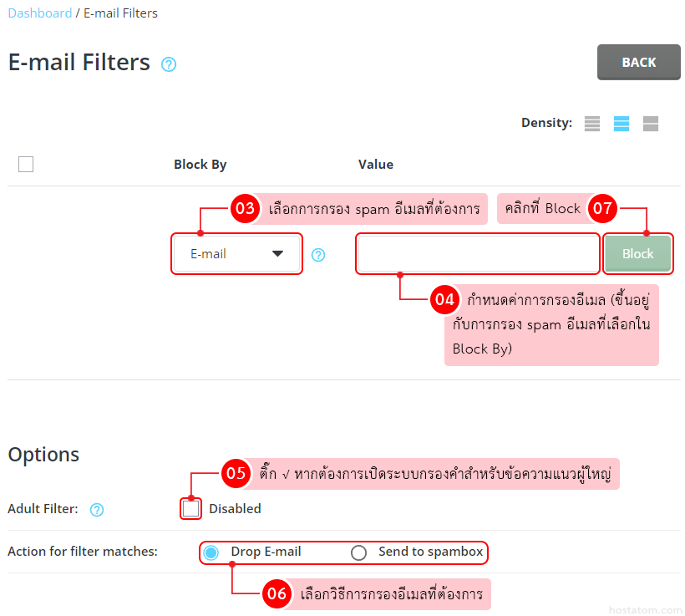This screenshot has width=685, height=616.
Task: Enable the Adult Filter checkbox
Action: pyautogui.click(x=191, y=508)
